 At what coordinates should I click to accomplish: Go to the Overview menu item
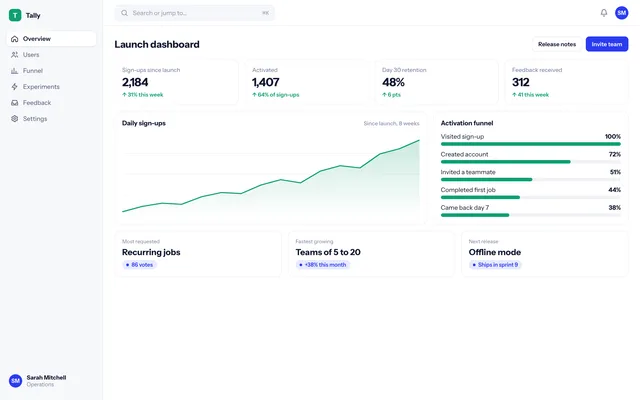click(51, 39)
